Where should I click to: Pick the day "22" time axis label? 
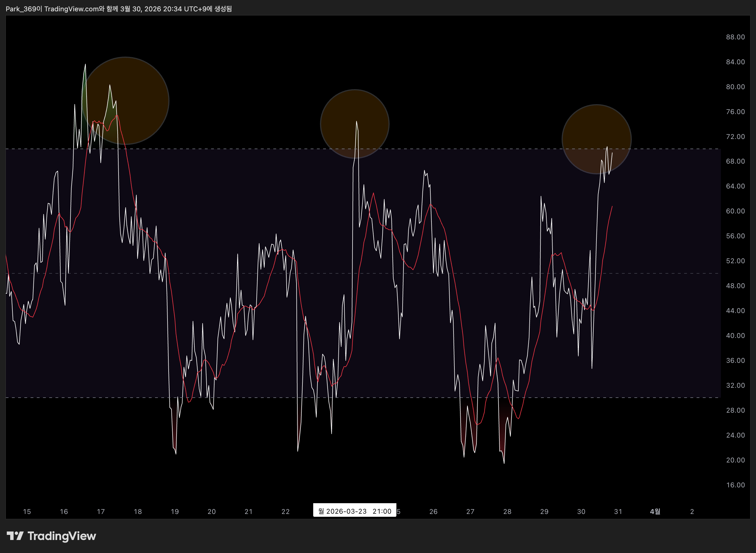point(285,511)
